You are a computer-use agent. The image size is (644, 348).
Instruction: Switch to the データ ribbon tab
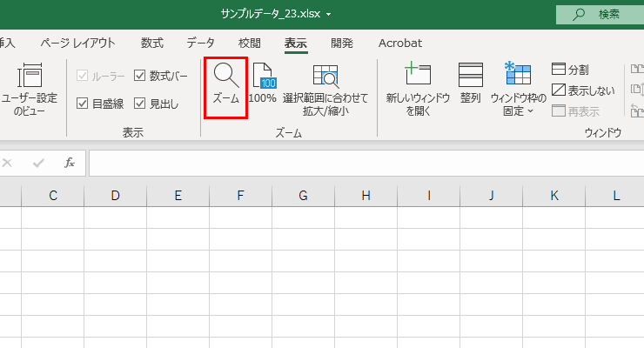(200, 43)
